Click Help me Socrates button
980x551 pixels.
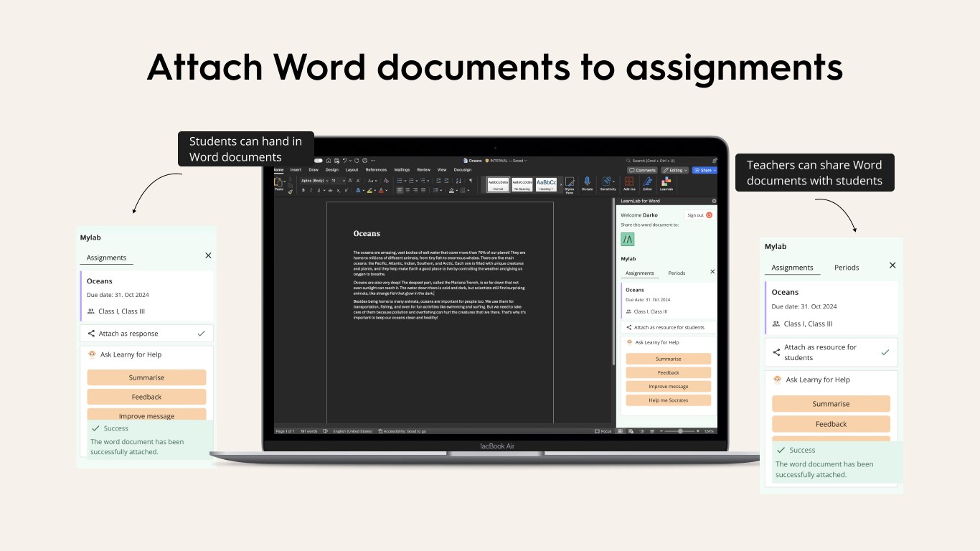point(669,400)
